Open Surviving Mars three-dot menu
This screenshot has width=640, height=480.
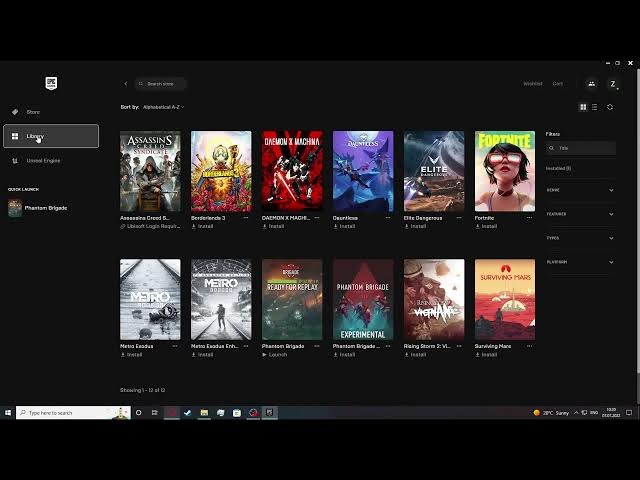click(x=529, y=346)
